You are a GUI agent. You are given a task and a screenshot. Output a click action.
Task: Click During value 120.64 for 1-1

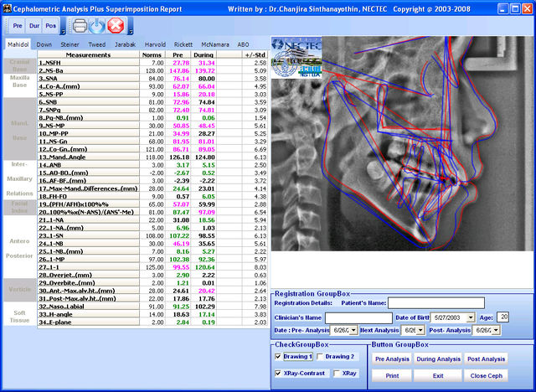coord(205,267)
